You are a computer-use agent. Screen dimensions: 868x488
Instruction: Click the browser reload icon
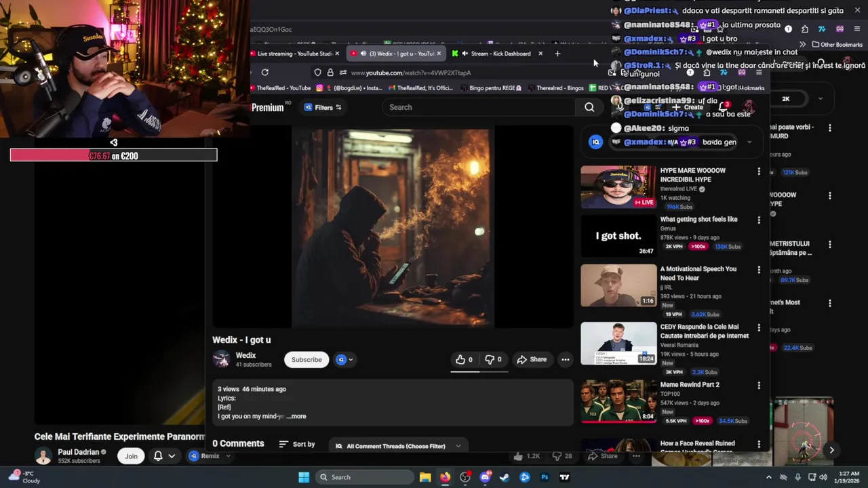[264, 73]
